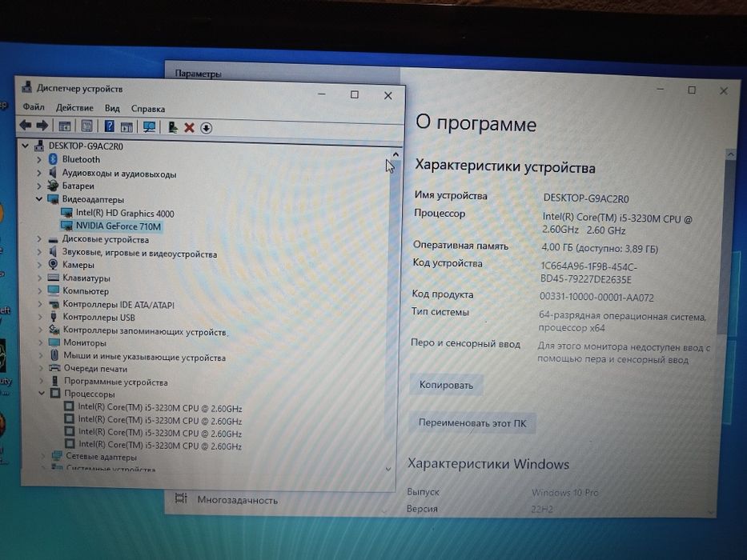The height and width of the screenshot is (560, 747).
Task: Click the Камеры category icon
Action: tap(54, 264)
